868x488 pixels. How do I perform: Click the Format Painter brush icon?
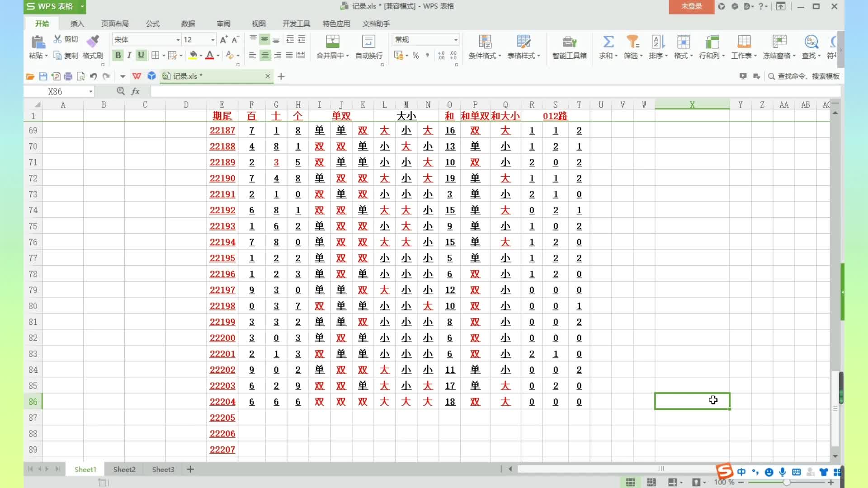tap(93, 42)
